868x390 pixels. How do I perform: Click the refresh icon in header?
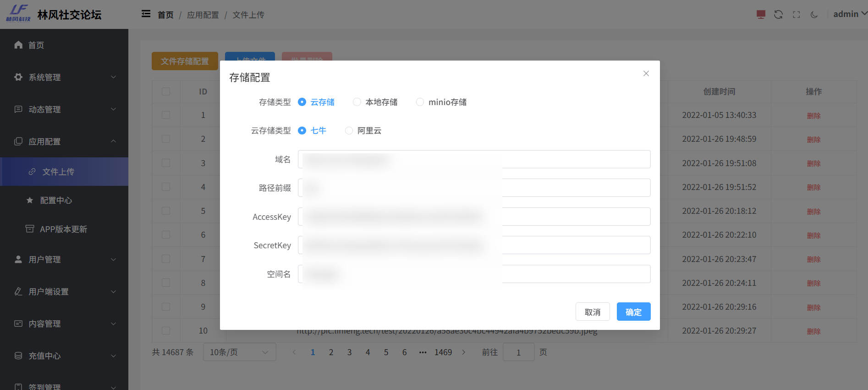tap(778, 15)
